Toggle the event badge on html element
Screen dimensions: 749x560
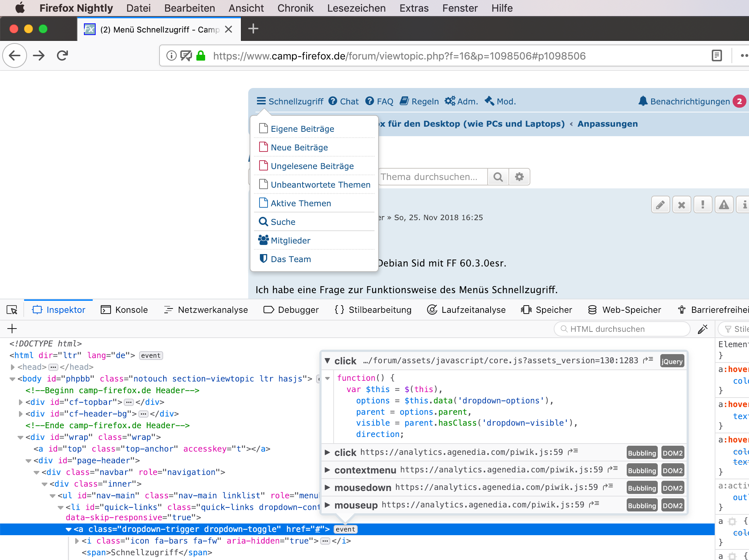coord(151,356)
